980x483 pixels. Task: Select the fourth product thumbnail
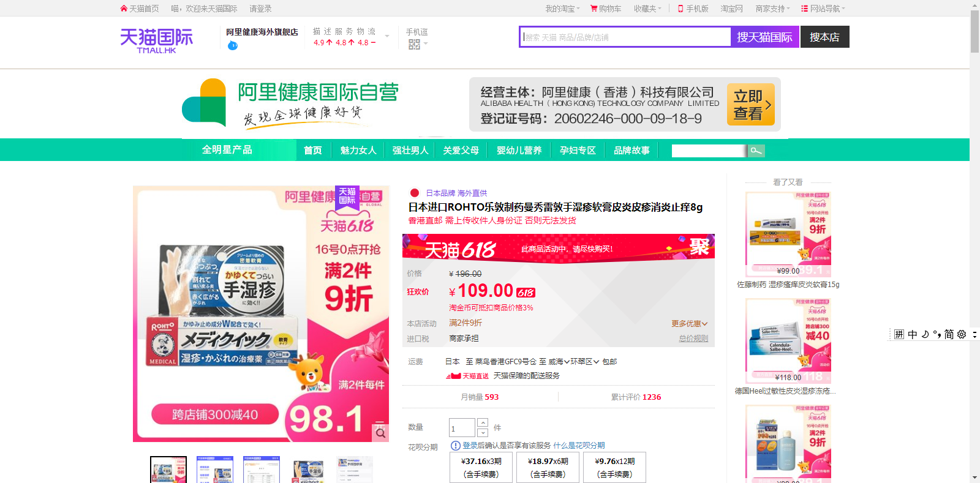tap(308, 470)
